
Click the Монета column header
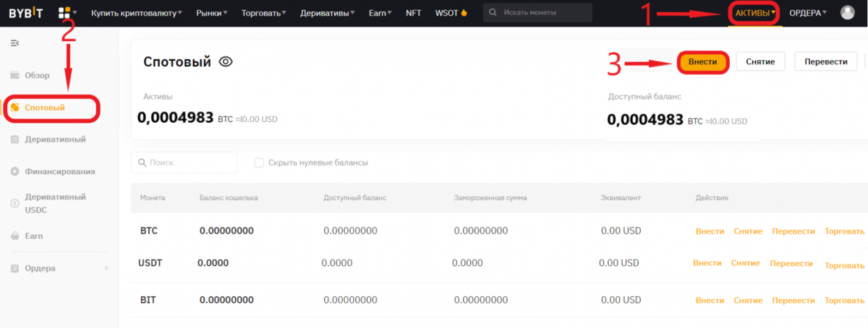tap(153, 198)
